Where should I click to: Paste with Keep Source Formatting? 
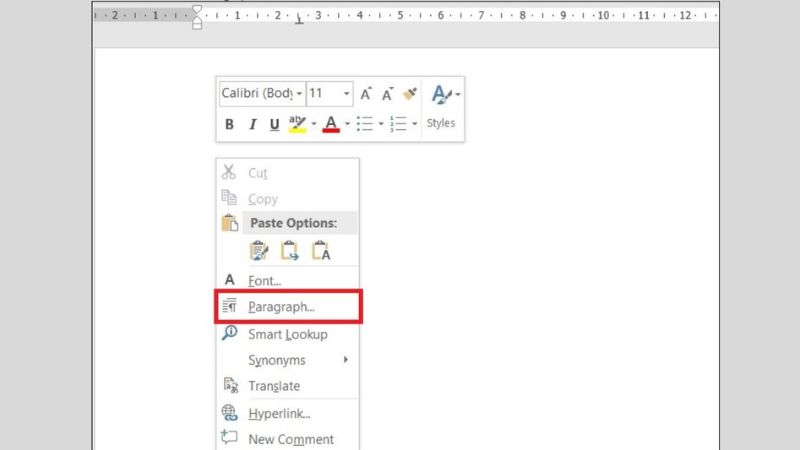259,251
